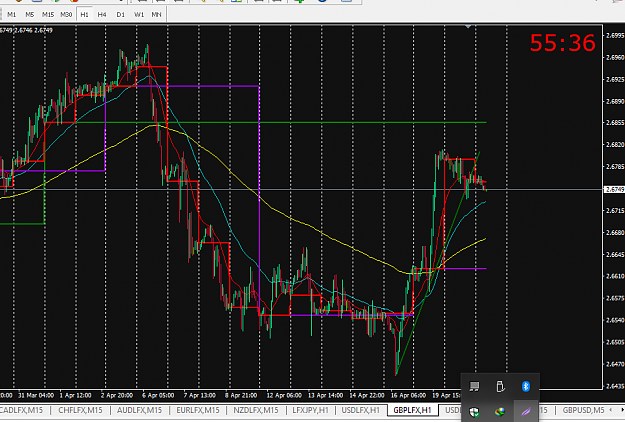
Task: Click the 31 Mar 04:00 time label
Action: [x=36, y=395]
